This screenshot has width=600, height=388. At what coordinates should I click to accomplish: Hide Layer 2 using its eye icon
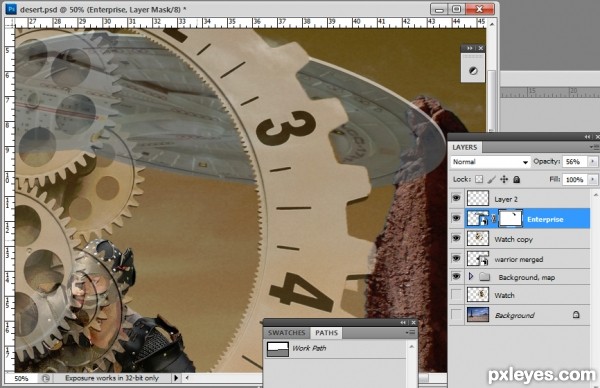(x=456, y=198)
